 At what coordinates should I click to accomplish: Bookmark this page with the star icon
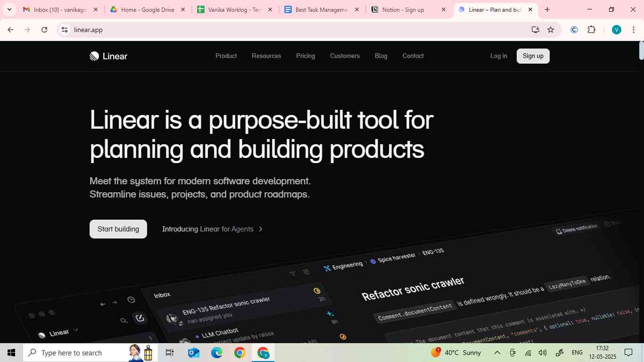point(551,30)
